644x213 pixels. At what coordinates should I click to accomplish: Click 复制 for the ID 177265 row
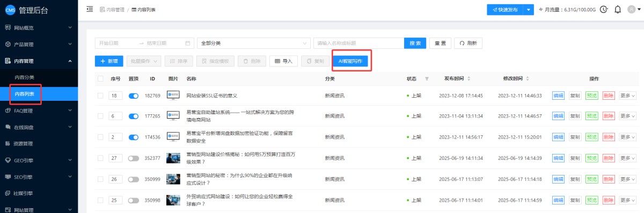click(x=575, y=116)
